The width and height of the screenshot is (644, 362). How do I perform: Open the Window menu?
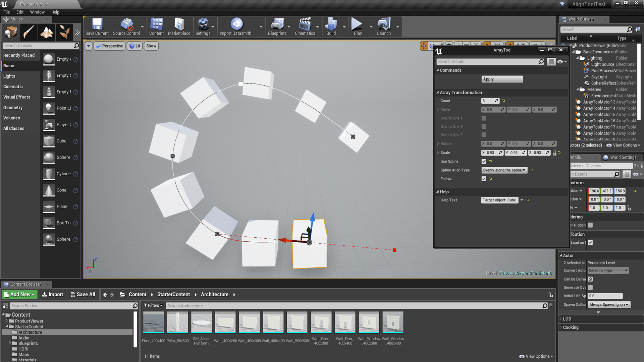pos(37,12)
